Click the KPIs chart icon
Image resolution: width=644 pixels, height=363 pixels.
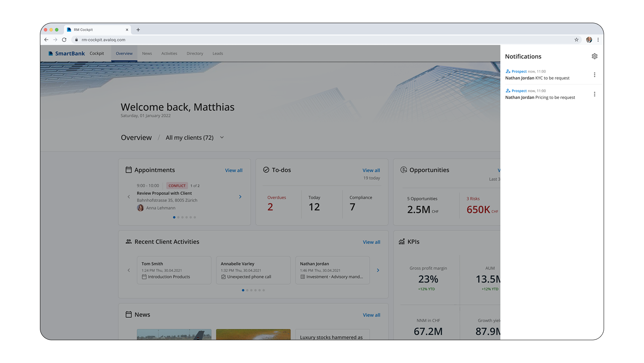pyautogui.click(x=402, y=241)
